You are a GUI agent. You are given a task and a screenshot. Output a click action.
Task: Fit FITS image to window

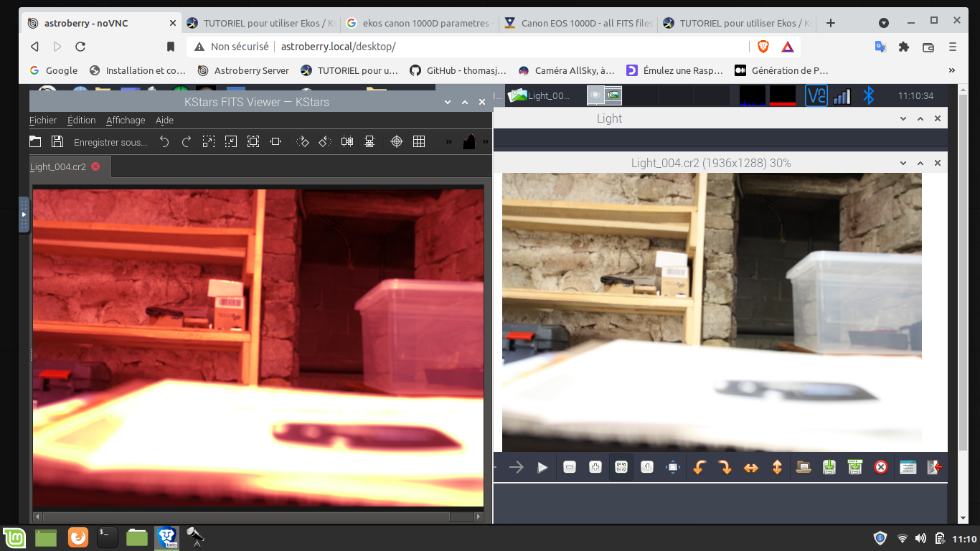(x=275, y=142)
